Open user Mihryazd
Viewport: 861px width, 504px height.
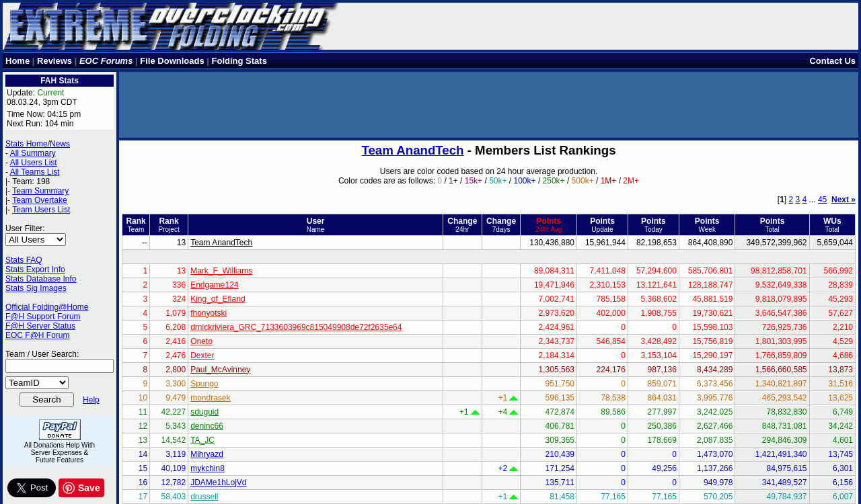[x=207, y=454]
